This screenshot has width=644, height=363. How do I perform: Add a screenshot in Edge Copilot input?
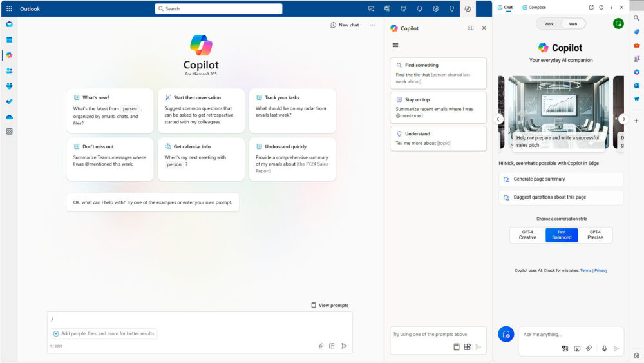point(577,349)
